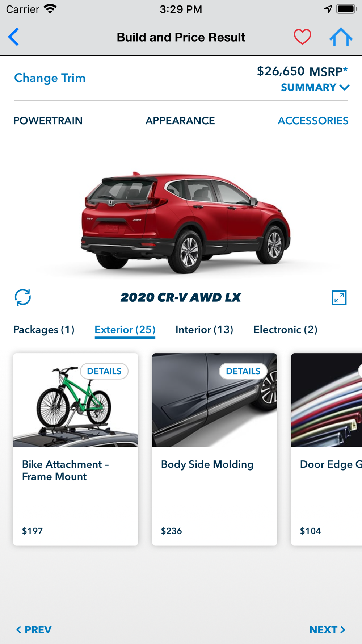The height and width of the screenshot is (644, 362).
Task: Continue with NEXT button
Action: tap(328, 630)
